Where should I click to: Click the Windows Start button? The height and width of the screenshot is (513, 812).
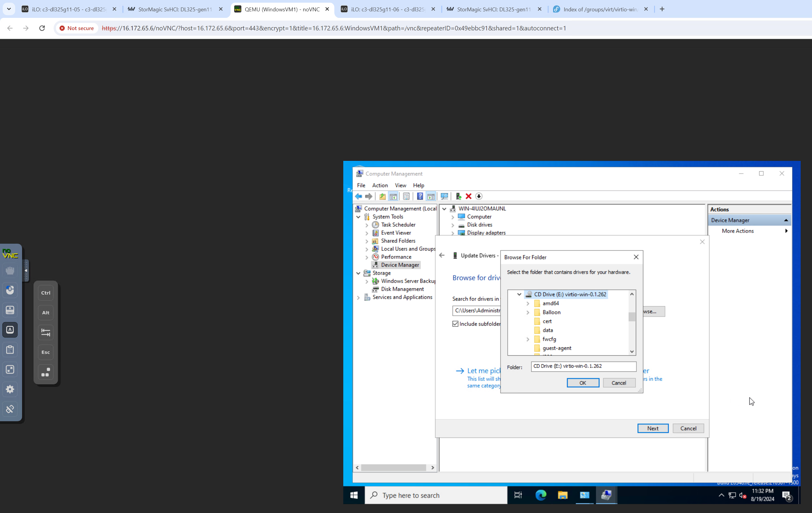tap(354, 495)
